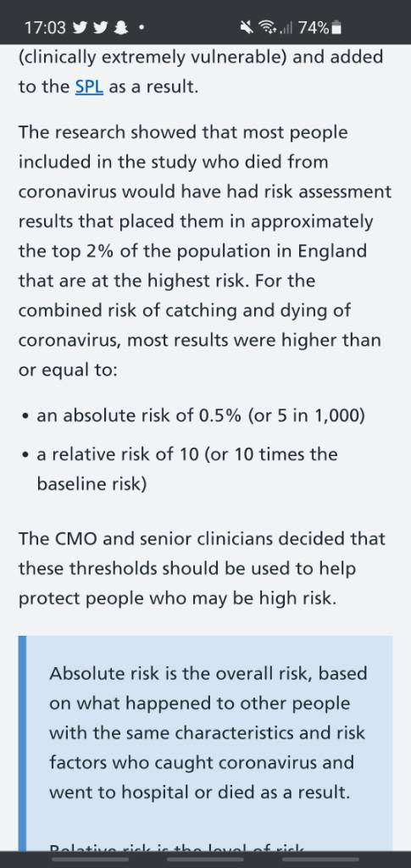Tap the battery icon in status bar
Viewport: 411px width, 868px height.
coord(337,27)
